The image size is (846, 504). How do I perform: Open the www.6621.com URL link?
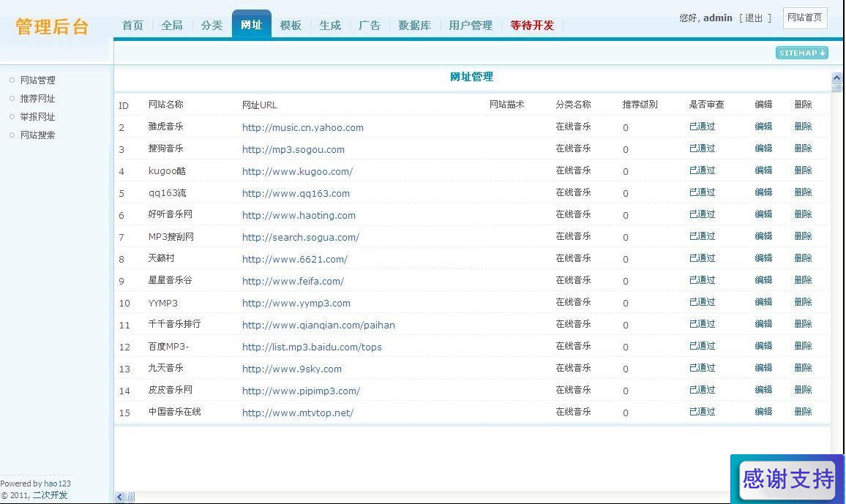coord(295,259)
